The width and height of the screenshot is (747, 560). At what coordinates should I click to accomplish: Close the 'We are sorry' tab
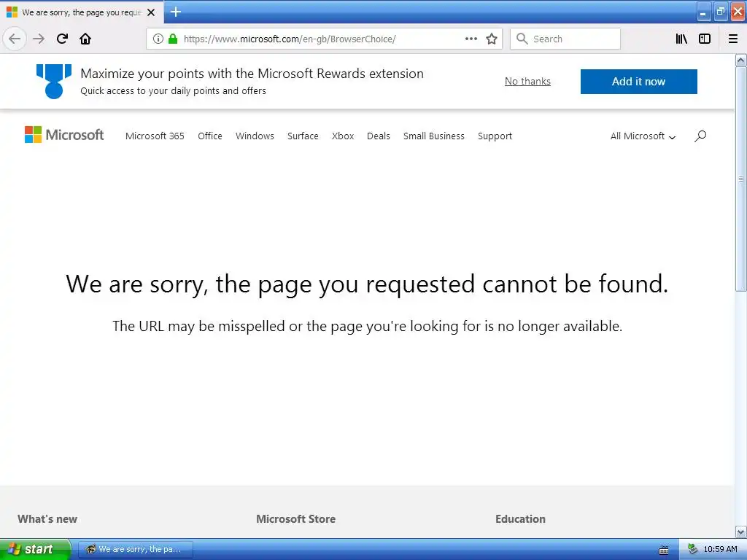pos(151,12)
